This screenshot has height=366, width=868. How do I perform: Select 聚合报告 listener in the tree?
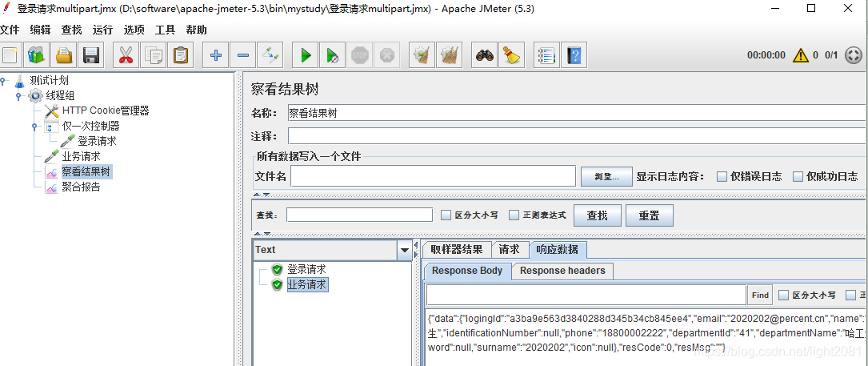tap(81, 187)
